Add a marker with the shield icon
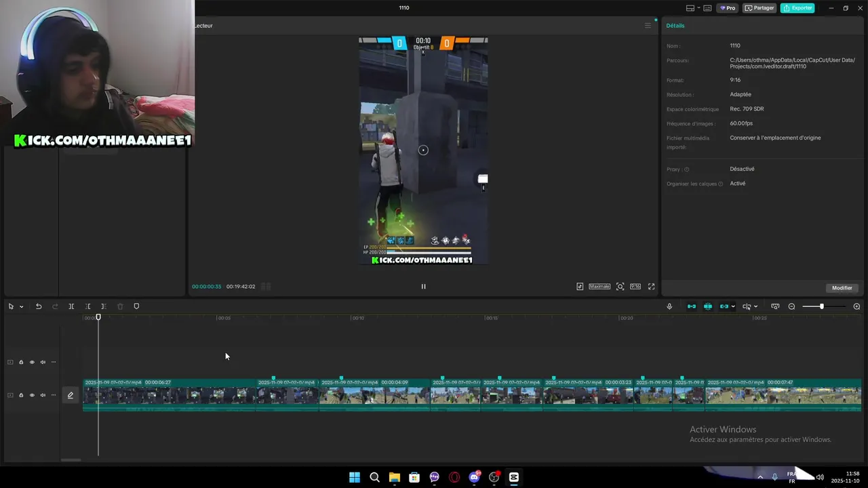 [136, 306]
